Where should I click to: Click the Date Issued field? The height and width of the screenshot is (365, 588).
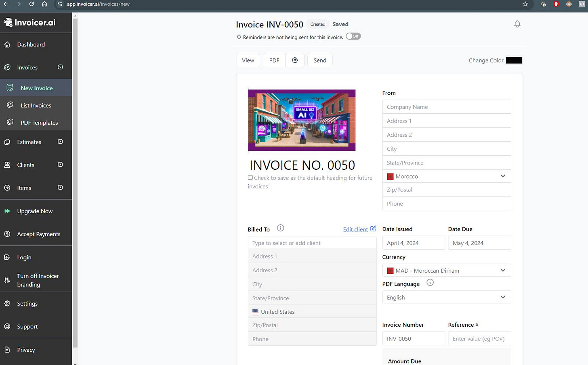coord(414,243)
